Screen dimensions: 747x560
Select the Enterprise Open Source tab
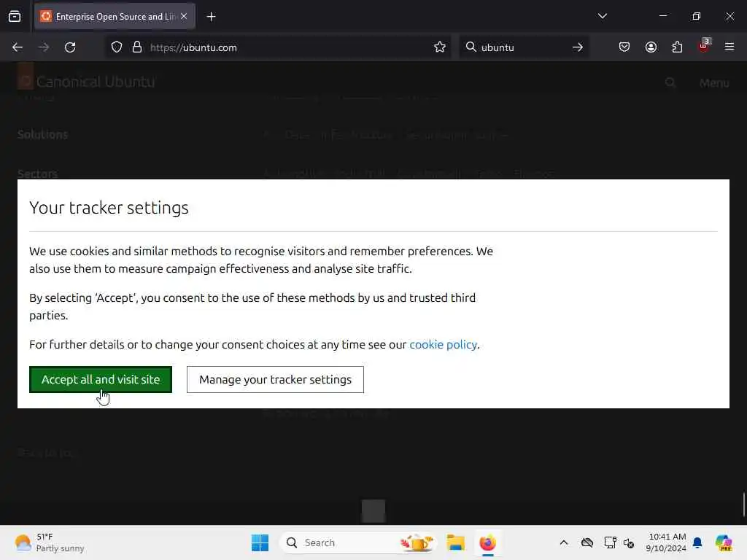(115, 17)
